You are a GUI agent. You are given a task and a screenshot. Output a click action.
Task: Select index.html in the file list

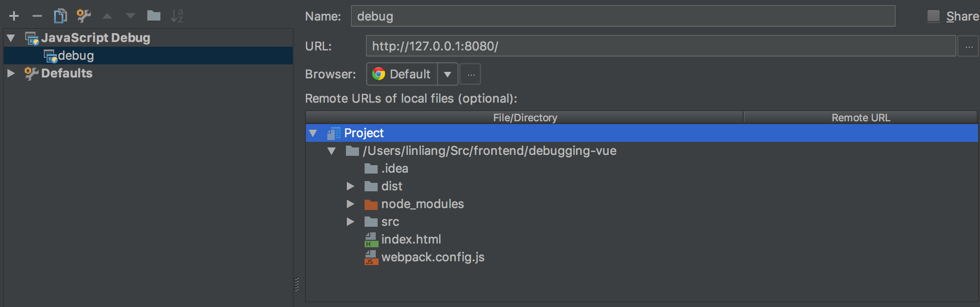point(411,240)
